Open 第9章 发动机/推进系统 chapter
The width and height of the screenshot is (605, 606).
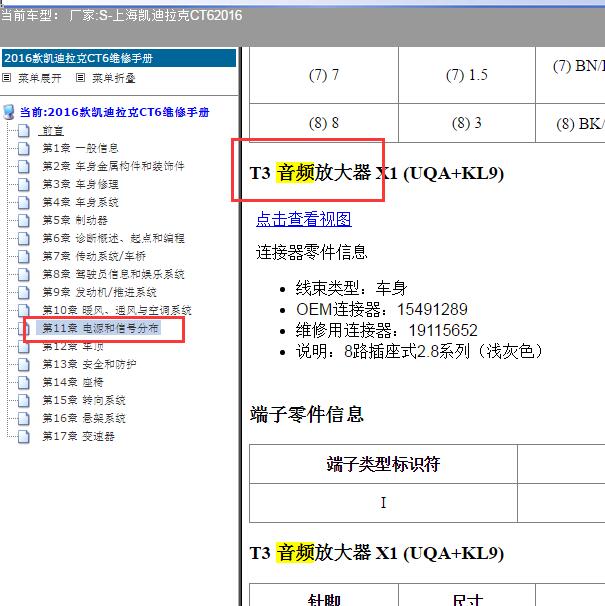(99, 292)
